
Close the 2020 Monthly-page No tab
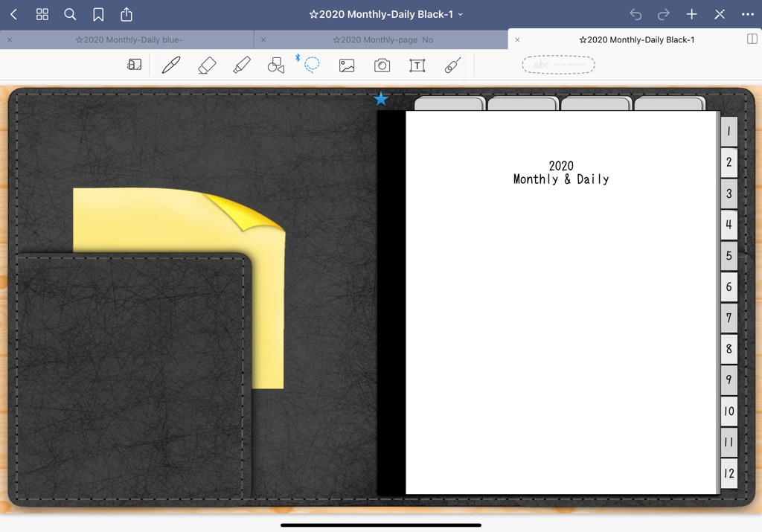point(263,40)
